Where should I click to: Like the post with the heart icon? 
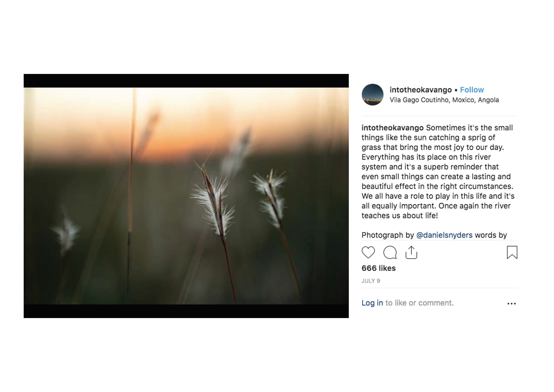368,252
